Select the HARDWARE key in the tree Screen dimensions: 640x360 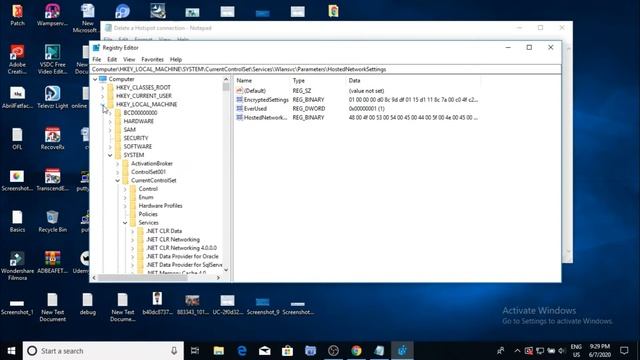(x=139, y=121)
